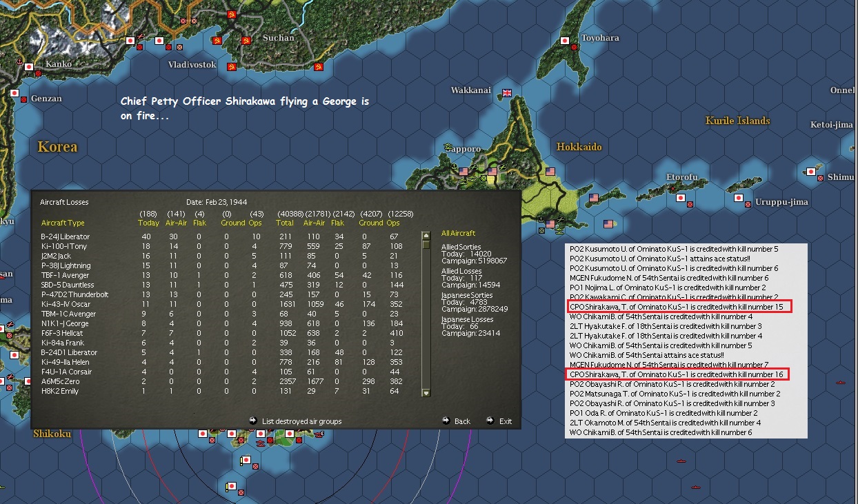Click the anchor port icon near Kanko
This screenshot has height=504, width=858.
click(x=19, y=61)
